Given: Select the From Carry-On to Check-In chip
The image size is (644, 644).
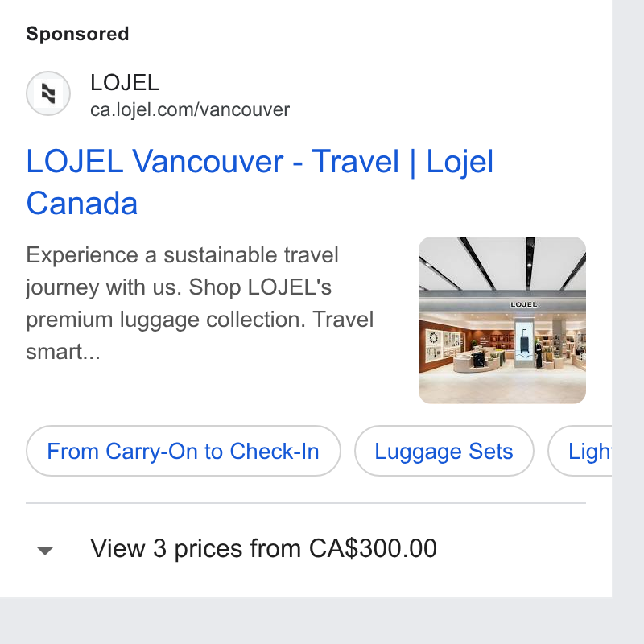Looking at the screenshot, I should click(x=184, y=451).
